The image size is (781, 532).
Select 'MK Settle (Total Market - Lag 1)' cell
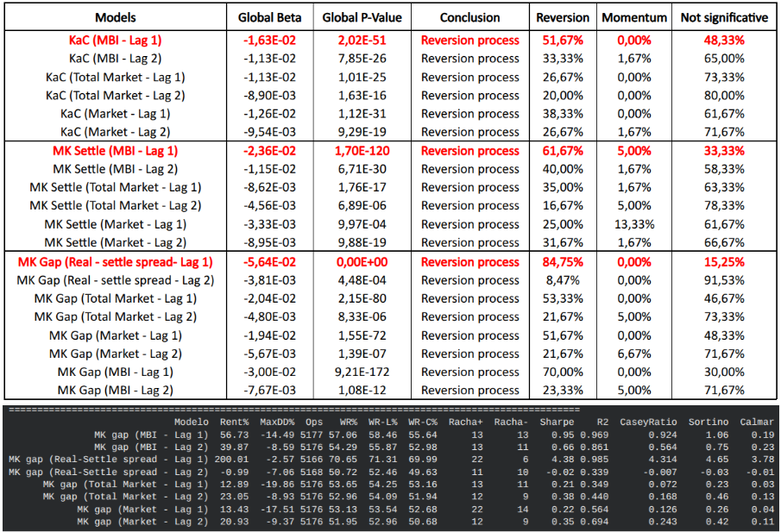pos(116,188)
